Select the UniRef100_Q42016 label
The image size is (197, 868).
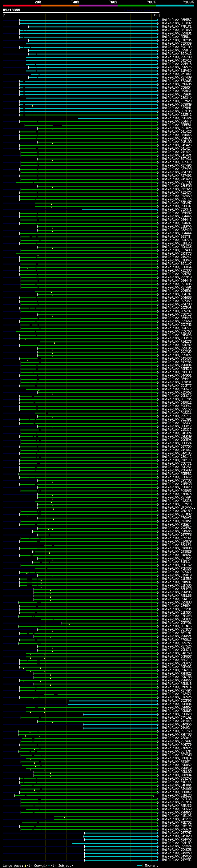177,61
